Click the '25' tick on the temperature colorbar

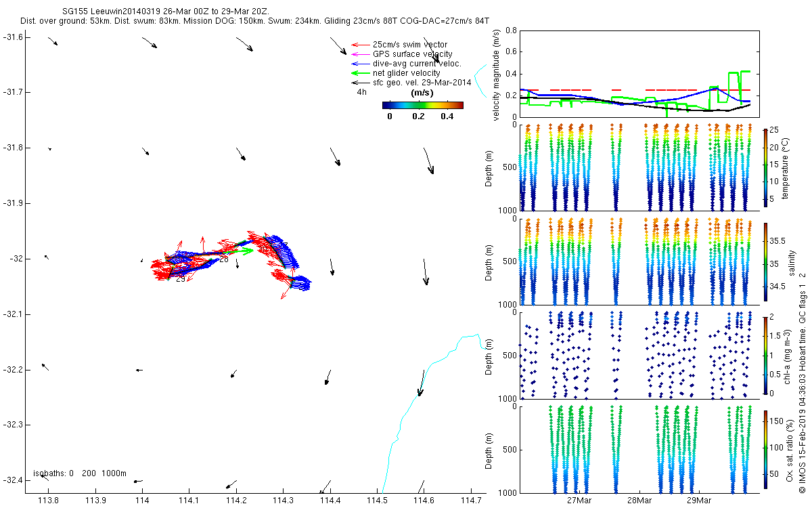click(x=775, y=129)
